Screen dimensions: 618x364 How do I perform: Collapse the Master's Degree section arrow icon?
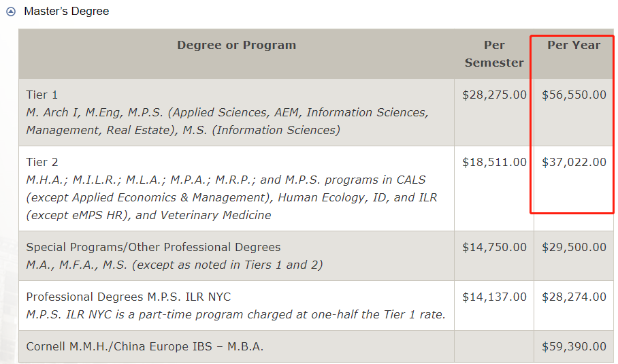11,12
